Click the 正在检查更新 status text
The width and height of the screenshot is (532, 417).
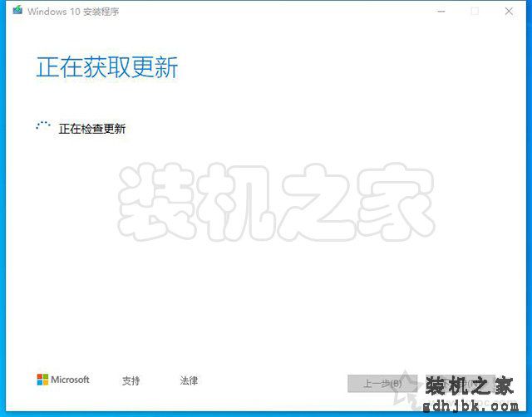[92, 129]
